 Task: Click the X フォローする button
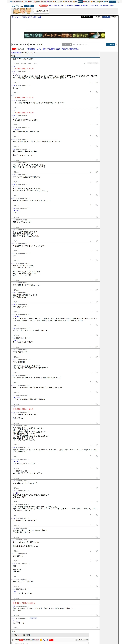click(x=87, y=17)
